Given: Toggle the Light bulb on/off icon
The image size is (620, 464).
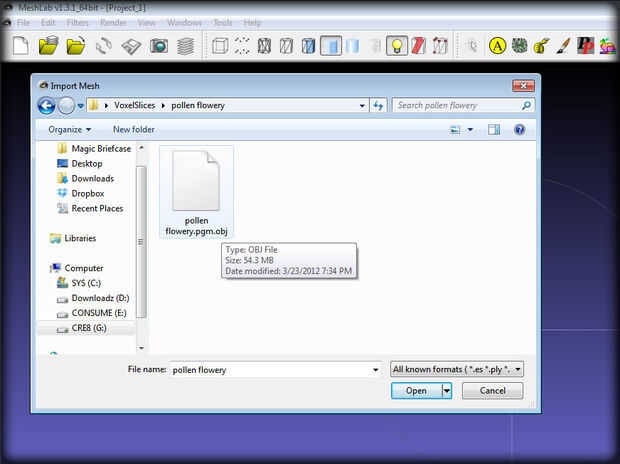Looking at the screenshot, I should (397, 46).
